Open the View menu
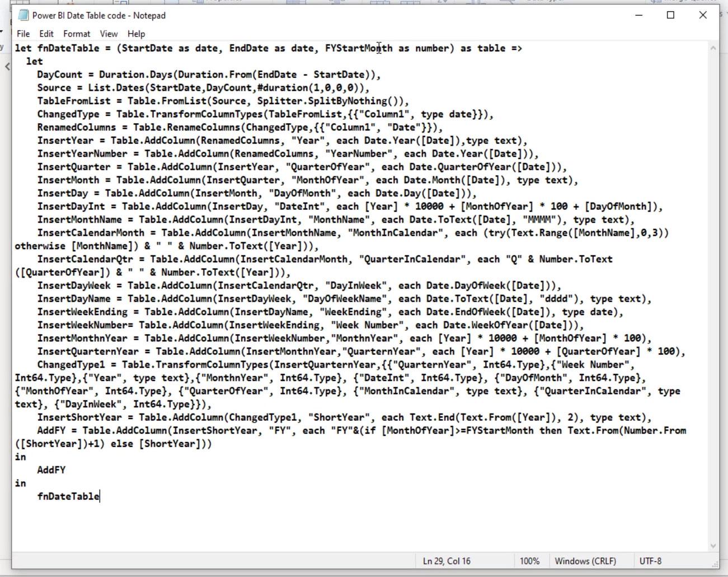 [x=109, y=34]
